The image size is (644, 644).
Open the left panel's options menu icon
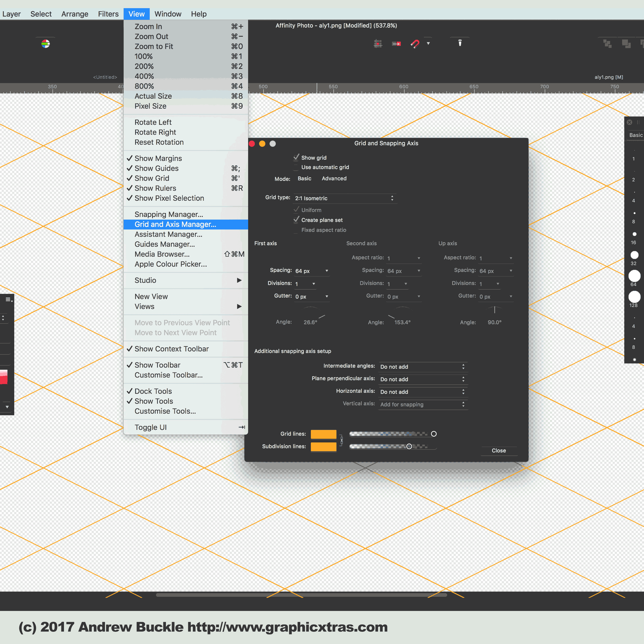[9, 300]
